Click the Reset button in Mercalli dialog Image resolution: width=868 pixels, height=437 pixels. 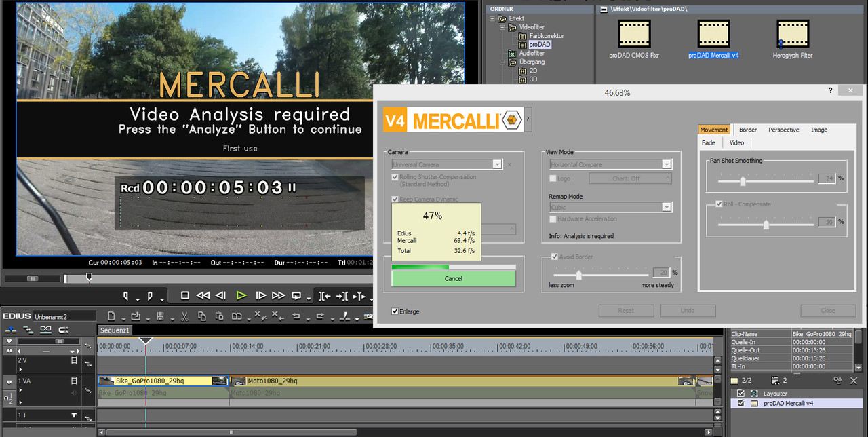[626, 310]
